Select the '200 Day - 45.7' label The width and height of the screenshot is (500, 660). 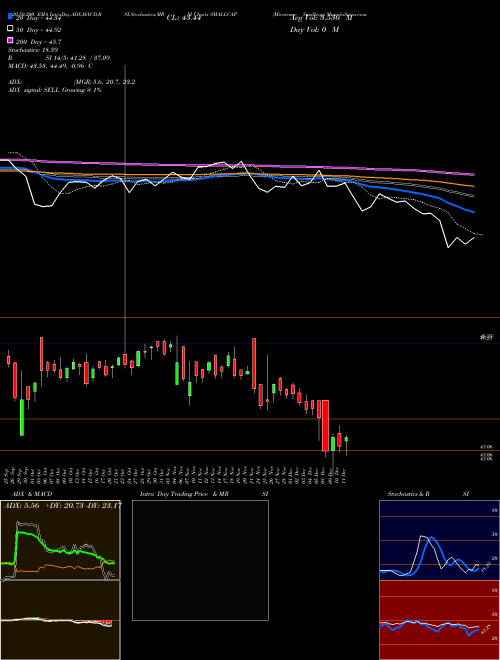pyautogui.click(x=39, y=41)
